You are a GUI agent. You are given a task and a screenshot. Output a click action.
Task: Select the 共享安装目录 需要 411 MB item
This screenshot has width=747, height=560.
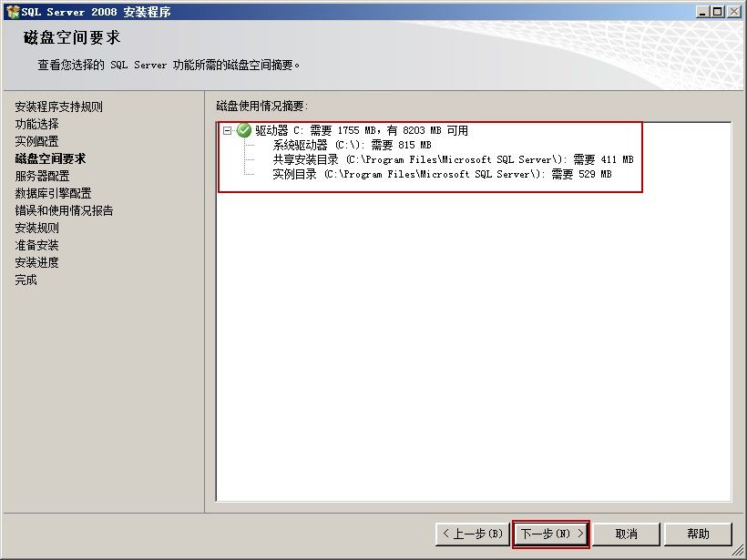click(453, 159)
